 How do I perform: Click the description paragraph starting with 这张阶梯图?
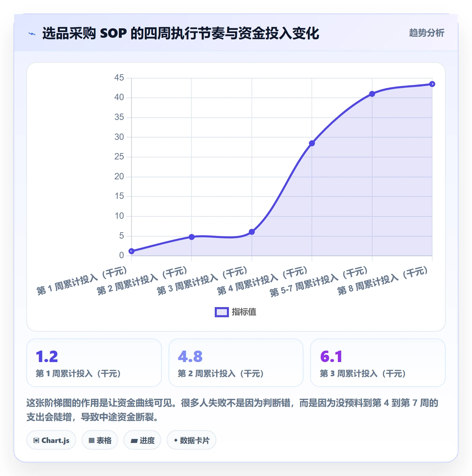(x=232, y=410)
